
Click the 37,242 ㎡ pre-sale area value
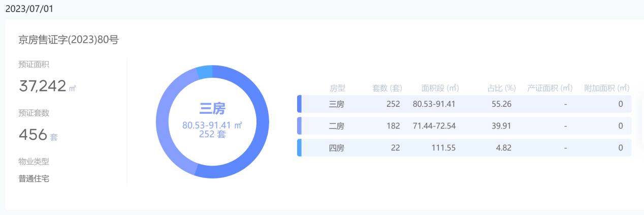[x=47, y=86]
